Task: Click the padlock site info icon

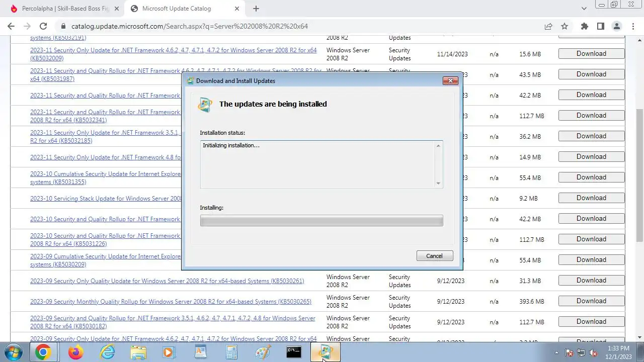Action: (63, 26)
